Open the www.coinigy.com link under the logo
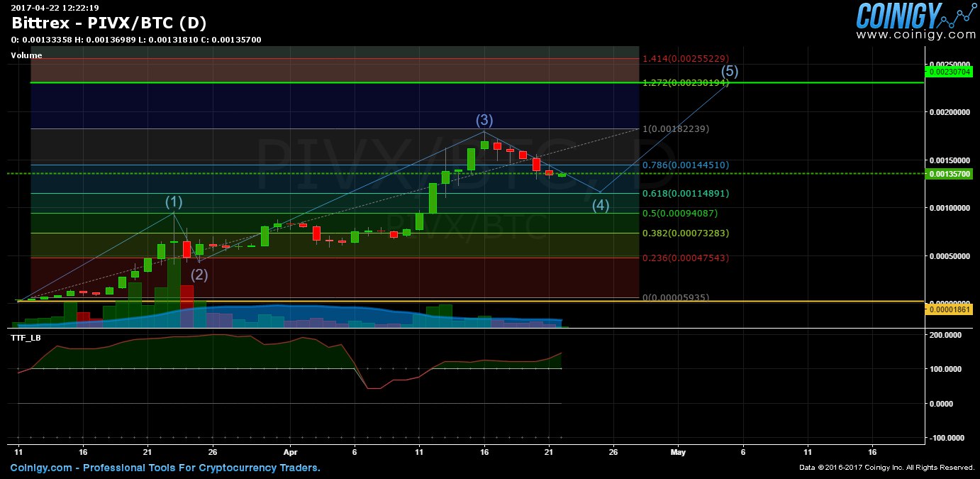Screen dimensions: 980x479 point(916,34)
